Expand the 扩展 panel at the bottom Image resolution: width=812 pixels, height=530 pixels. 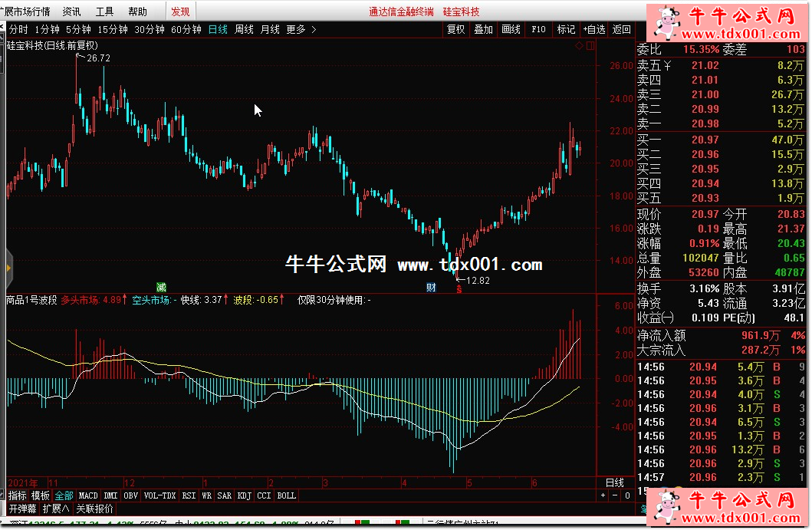point(56,509)
